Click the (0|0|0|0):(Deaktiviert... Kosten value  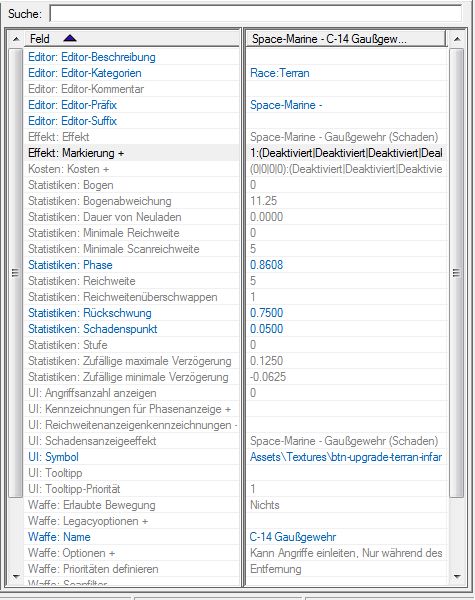(x=346, y=169)
